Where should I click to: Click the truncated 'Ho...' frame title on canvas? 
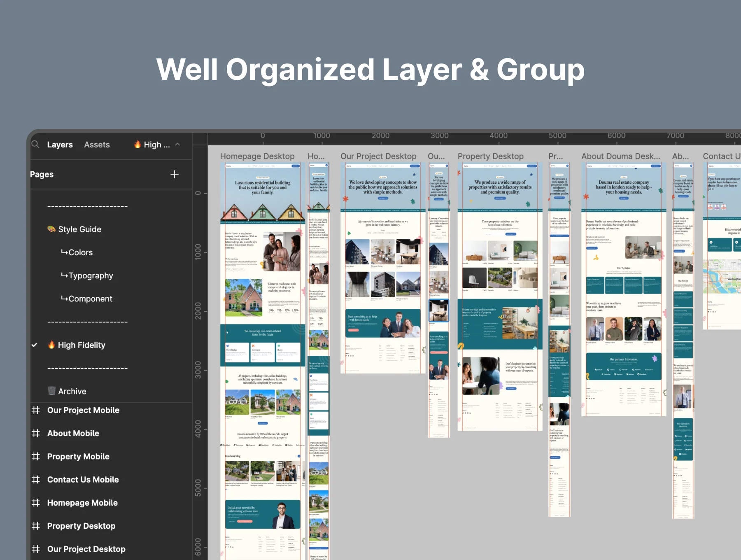pyautogui.click(x=316, y=156)
